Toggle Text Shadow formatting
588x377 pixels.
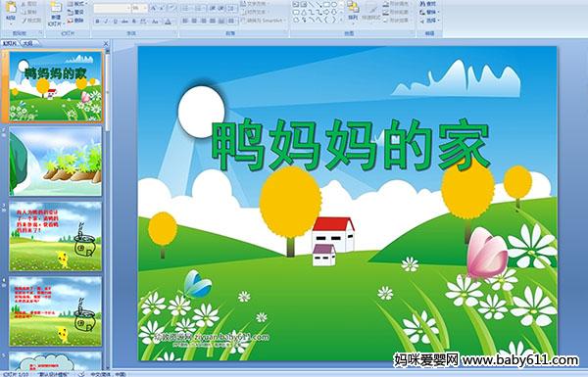134,22
